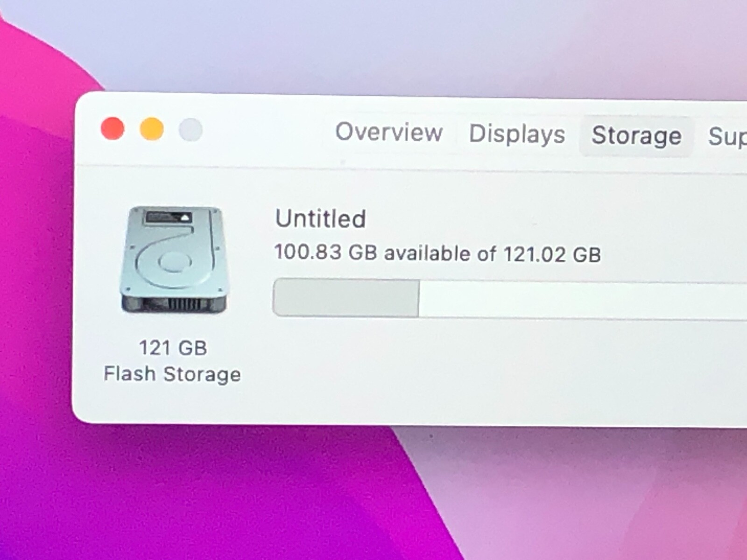
Task: Click the Flash Storage label under the drive
Action: (x=172, y=374)
